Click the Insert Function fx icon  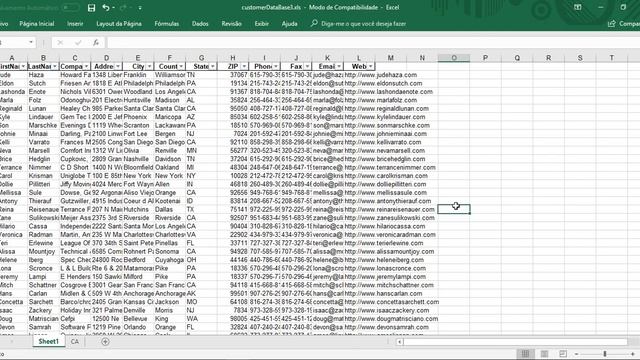pos(96,42)
